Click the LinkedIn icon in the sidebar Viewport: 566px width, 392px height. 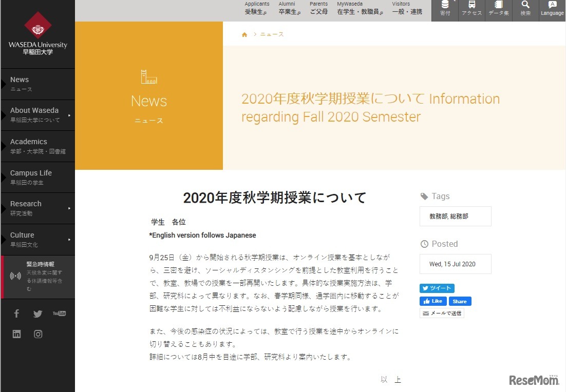(x=16, y=334)
